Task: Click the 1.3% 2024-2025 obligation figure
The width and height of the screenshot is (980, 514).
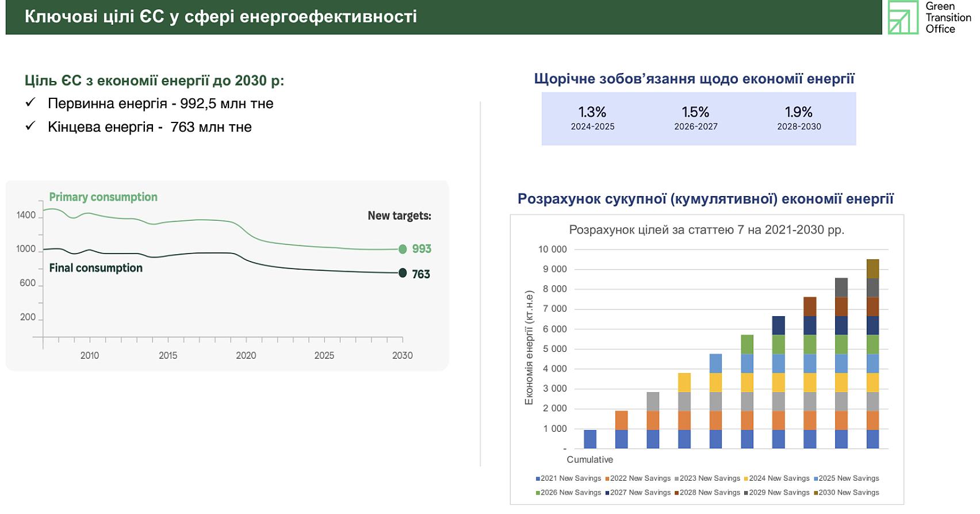Action: tap(592, 118)
